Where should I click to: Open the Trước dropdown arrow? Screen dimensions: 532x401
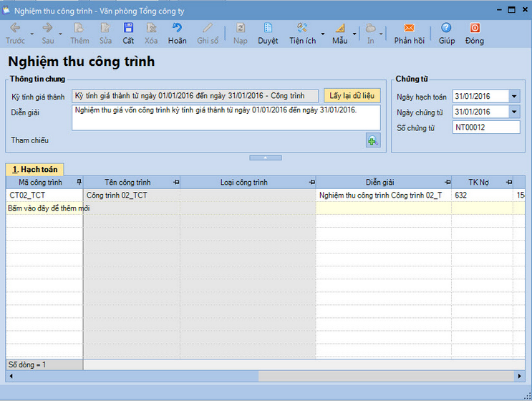32,34
